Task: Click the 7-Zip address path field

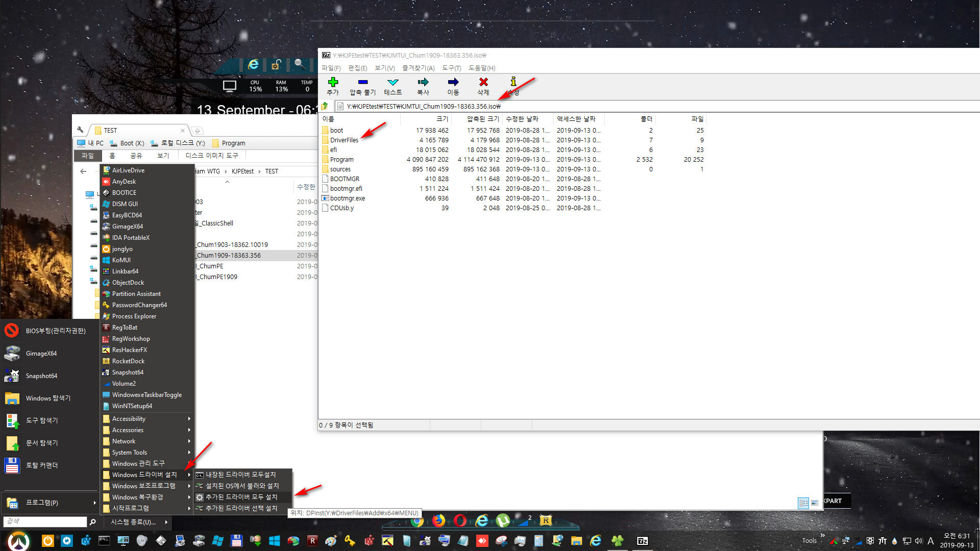Action: (x=657, y=106)
